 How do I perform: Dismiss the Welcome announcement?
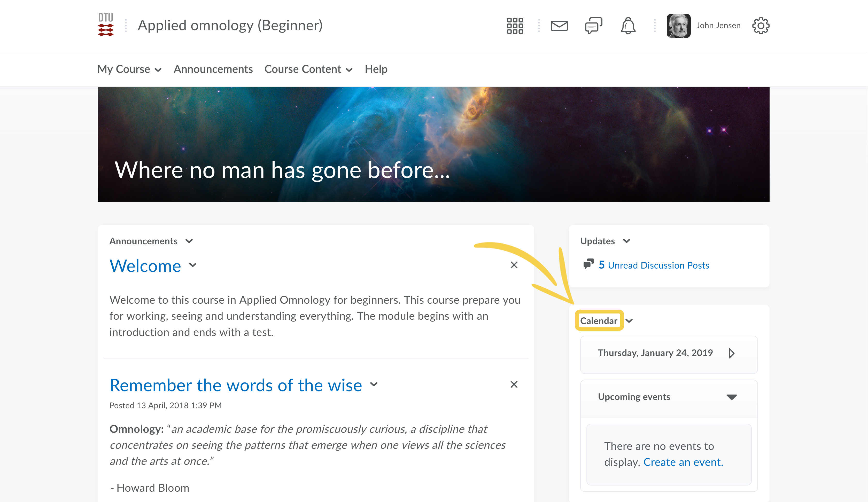(x=514, y=265)
